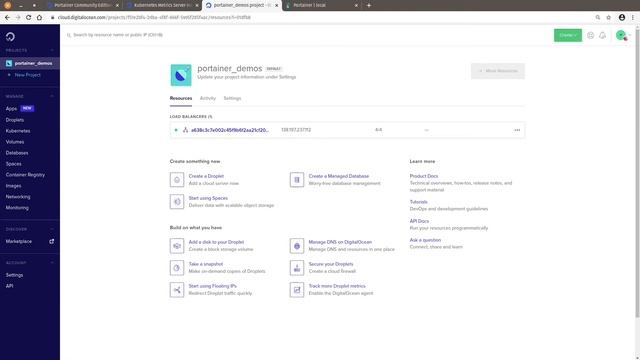Open Kubernetes in the sidebar

pos(18,131)
